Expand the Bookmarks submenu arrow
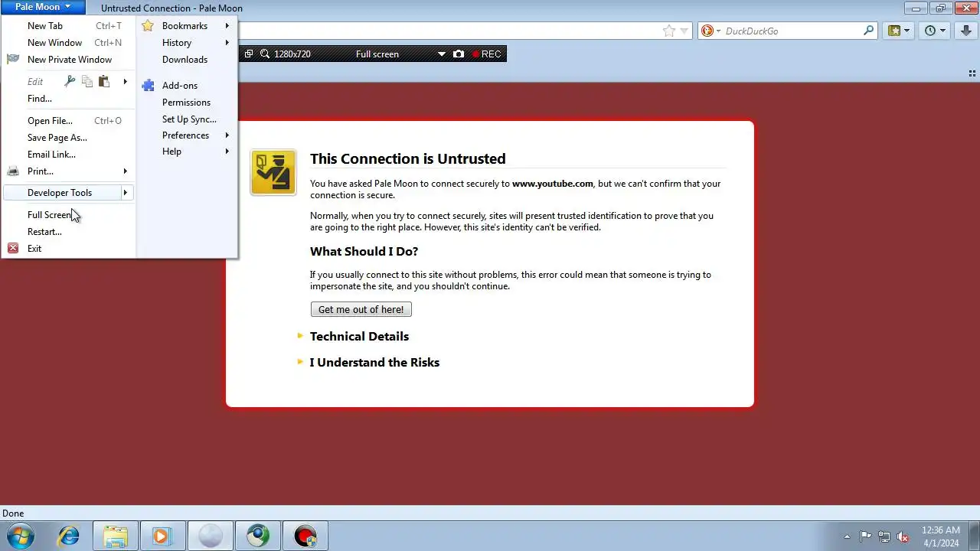Screen dimensions: 980x551 (x=227, y=26)
